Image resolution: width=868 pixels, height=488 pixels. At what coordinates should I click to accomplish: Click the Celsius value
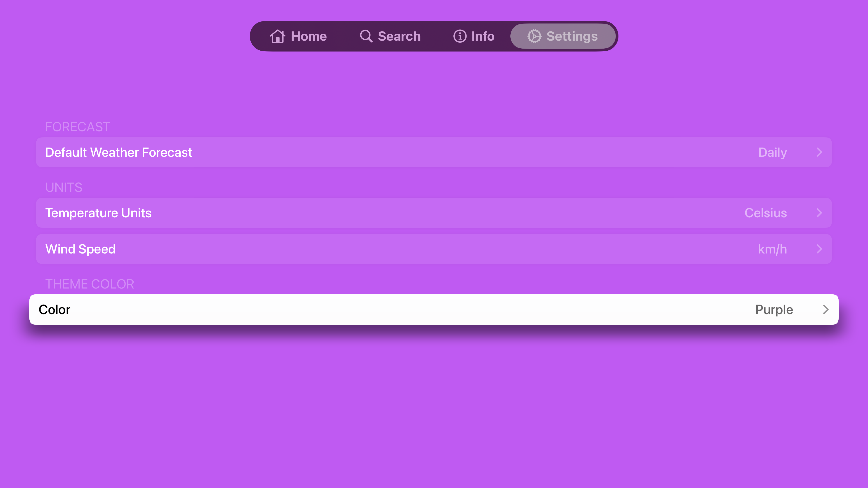(766, 213)
